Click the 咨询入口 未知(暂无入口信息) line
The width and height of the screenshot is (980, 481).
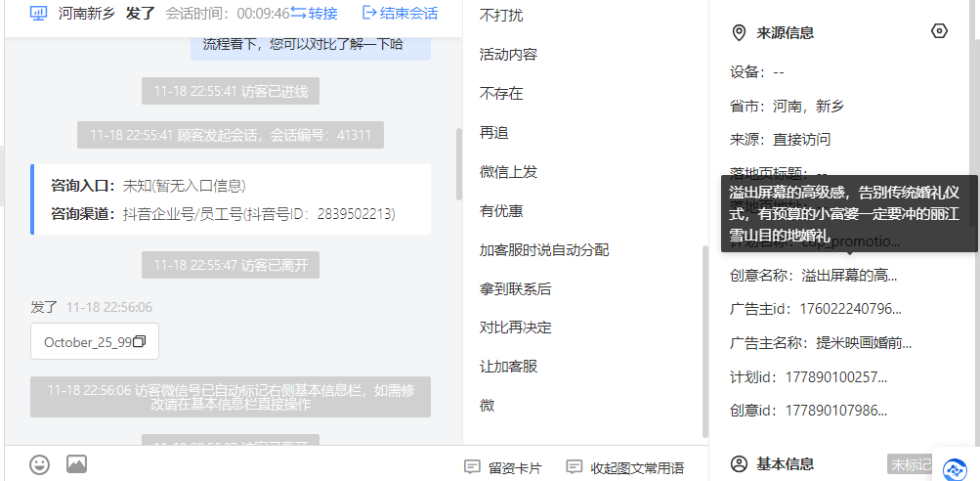pyautogui.click(x=149, y=186)
